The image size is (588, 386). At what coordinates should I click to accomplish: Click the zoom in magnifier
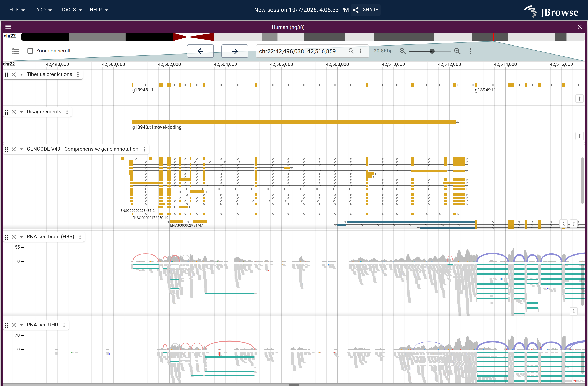click(x=457, y=51)
